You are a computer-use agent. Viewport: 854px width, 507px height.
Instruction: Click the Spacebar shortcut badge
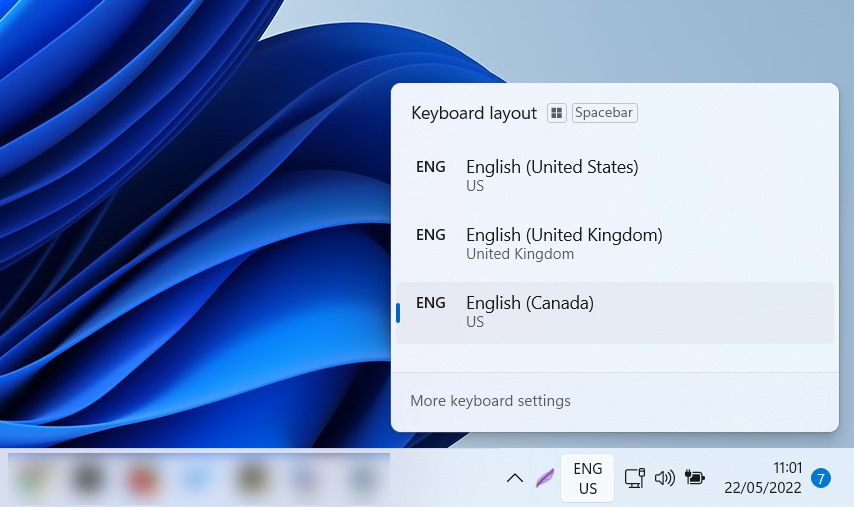[604, 113]
